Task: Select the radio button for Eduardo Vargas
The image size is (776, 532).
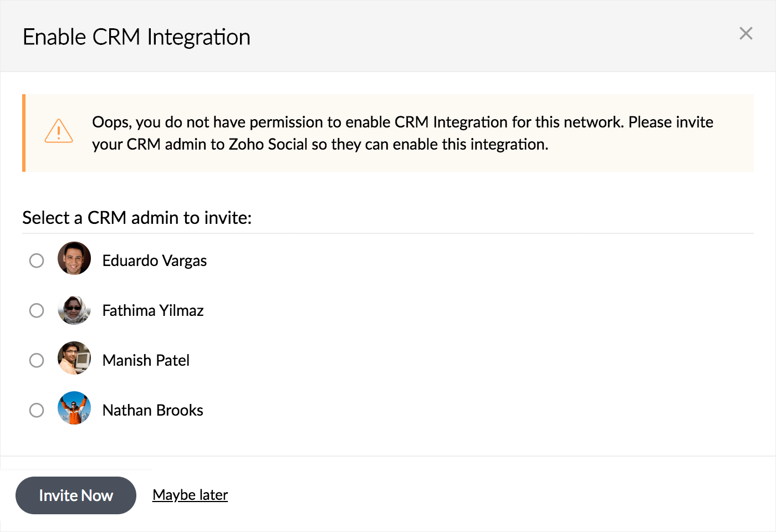Action: pos(37,260)
